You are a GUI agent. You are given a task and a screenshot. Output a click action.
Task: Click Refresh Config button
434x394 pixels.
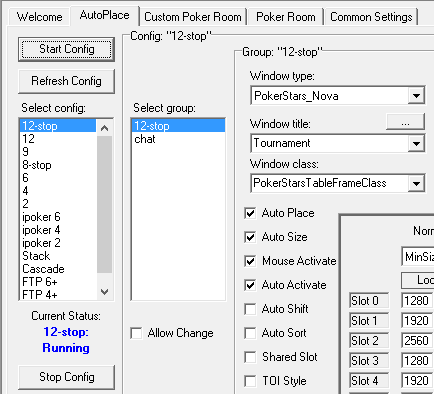66,81
